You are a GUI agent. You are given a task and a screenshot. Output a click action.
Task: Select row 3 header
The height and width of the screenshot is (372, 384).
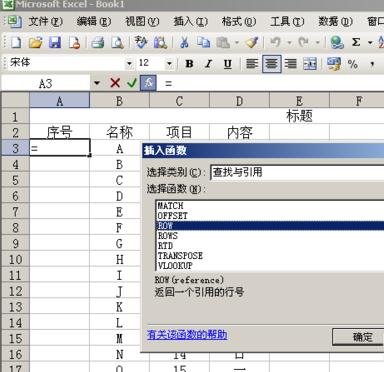[x=15, y=148]
